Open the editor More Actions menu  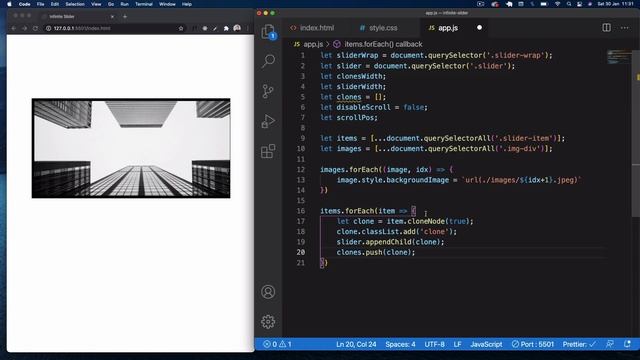(624, 28)
